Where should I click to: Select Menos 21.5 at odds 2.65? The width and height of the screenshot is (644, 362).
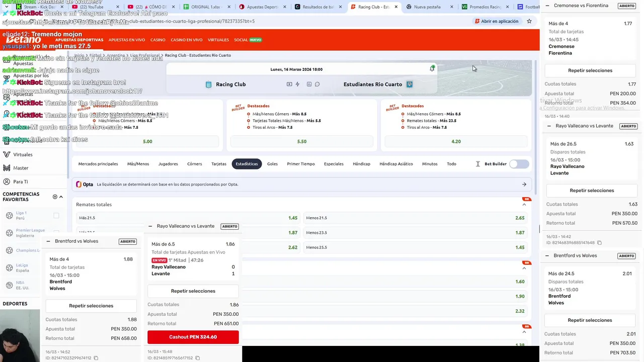pyautogui.click(x=415, y=218)
